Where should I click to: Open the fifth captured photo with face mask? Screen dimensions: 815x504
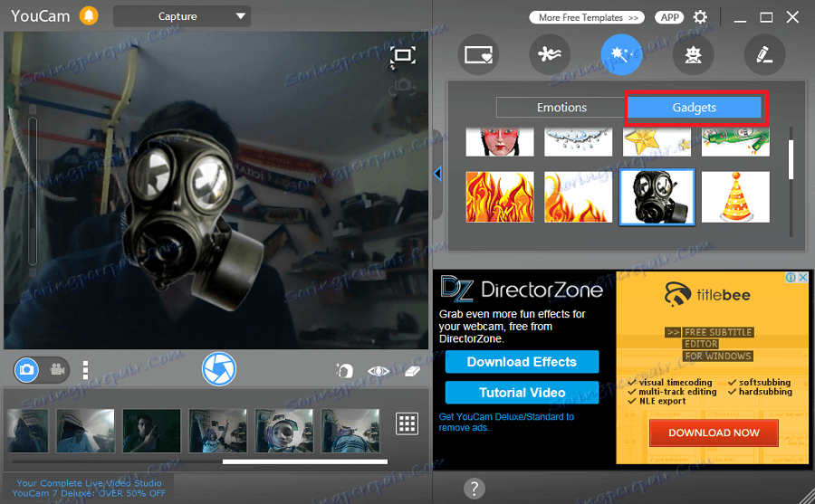click(283, 431)
